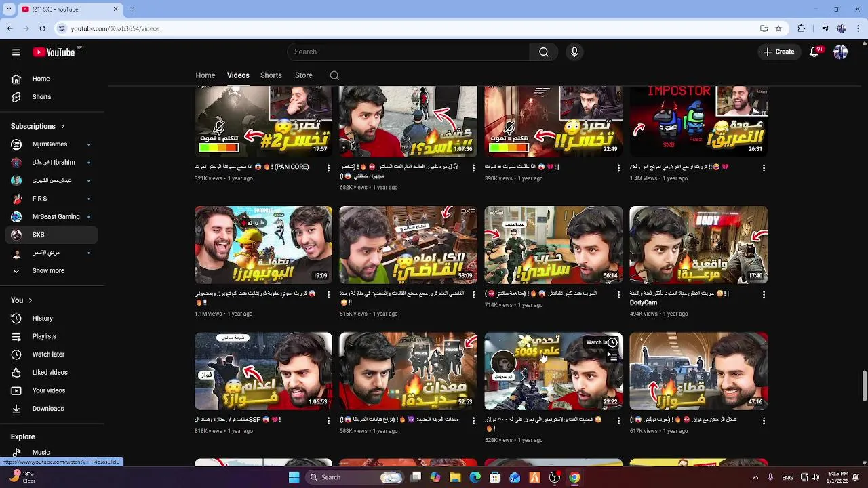
Task: Open the Windows Start menu
Action: (x=294, y=477)
